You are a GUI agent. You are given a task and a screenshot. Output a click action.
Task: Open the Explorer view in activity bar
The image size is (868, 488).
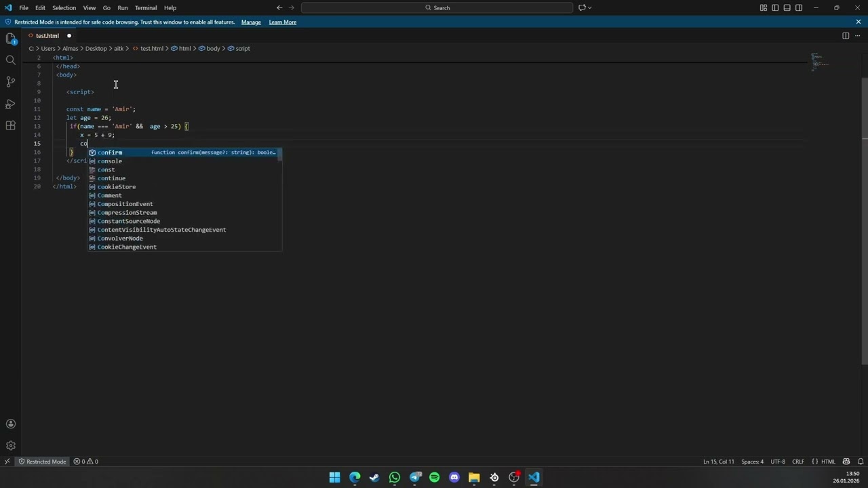click(10, 39)
